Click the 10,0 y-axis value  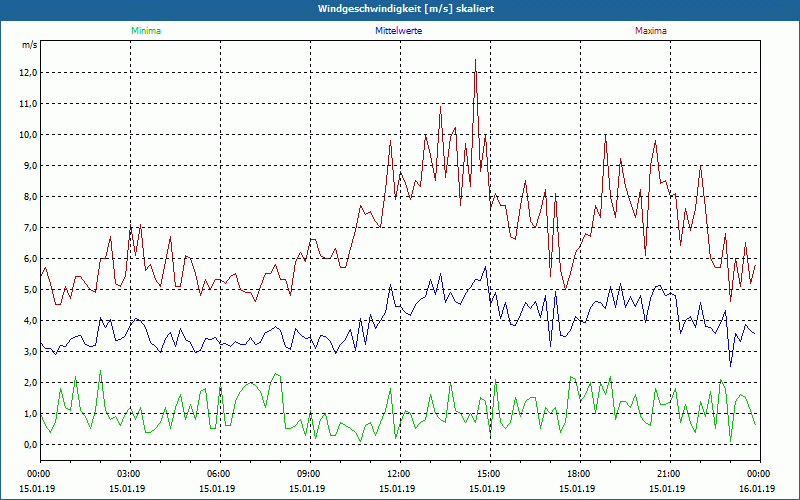pos(29,135)
